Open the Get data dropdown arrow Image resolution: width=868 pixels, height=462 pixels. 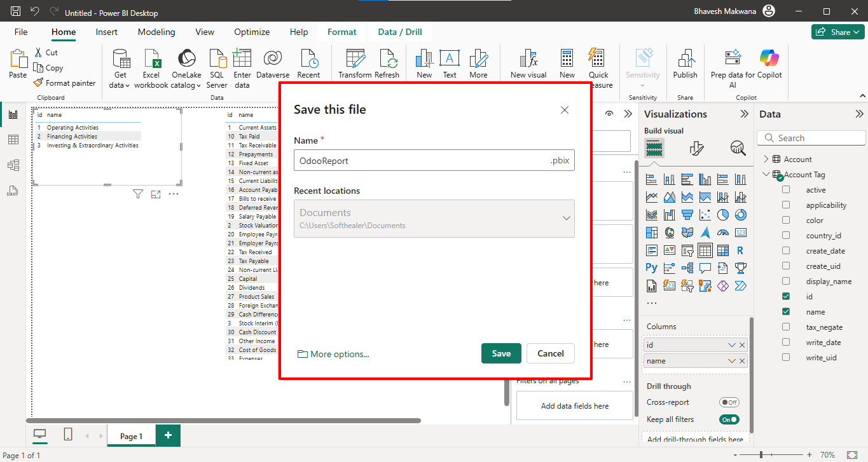(x=128, y=85)
